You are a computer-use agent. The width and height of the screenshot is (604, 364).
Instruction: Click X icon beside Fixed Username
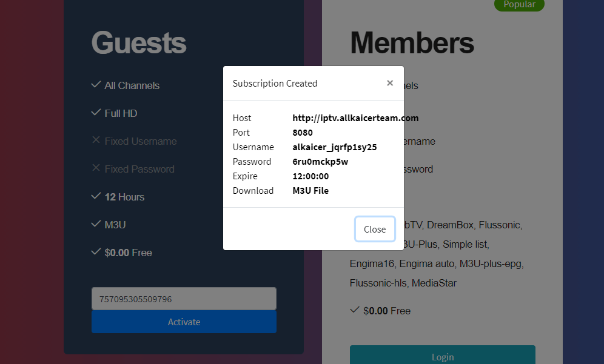(x=96, y=141)
